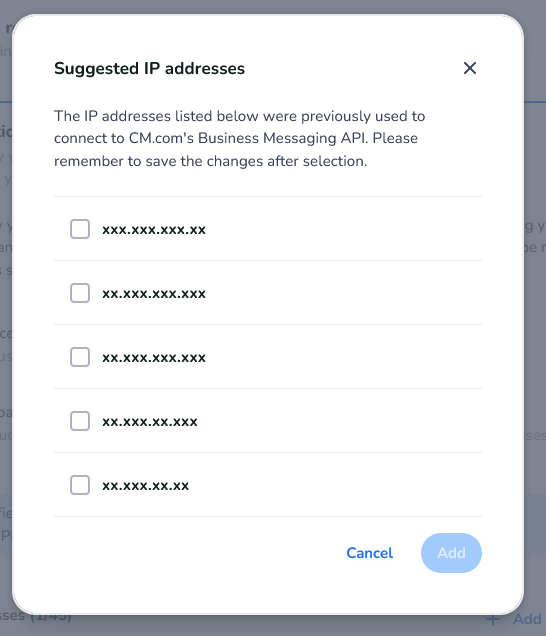The image size is (546, 636).
Task: Select the second IP address checkbox
Action: [x=80, y=293]
